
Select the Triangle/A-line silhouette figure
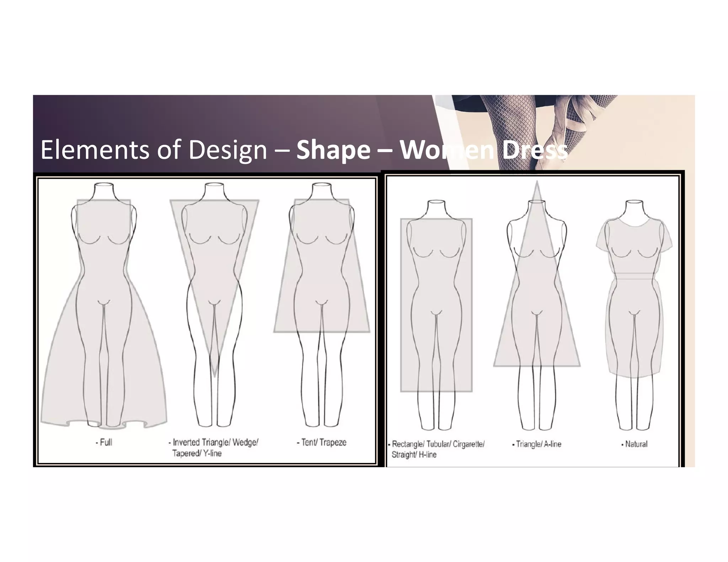(x=537, y=306)
